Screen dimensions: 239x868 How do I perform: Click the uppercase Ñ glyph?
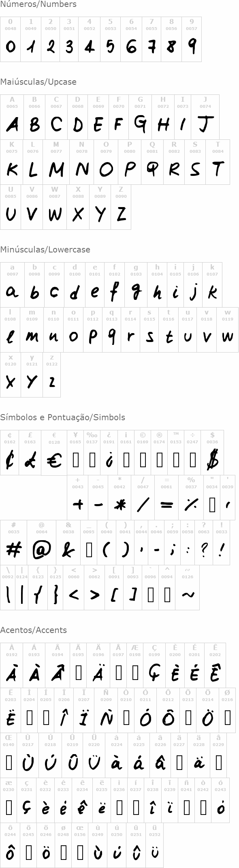click(x=106, y=717)
